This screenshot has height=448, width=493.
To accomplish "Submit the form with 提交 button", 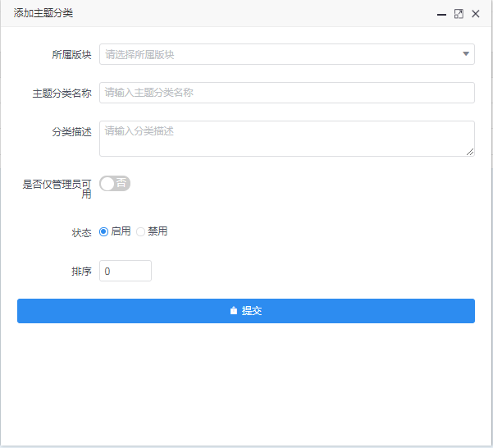I will (x=246, y=311).
